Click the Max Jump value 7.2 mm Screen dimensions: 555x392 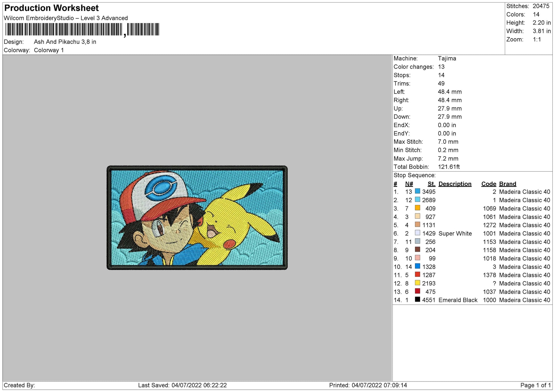[x=448, y=159]
